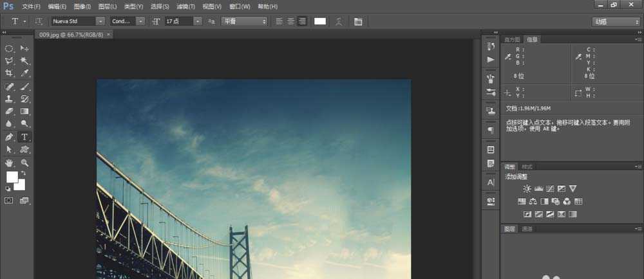The height and width of the screenshot is (279, 644).
Task: Select the Horizontal Type tool in toolbox
Action: click(24, 137)
